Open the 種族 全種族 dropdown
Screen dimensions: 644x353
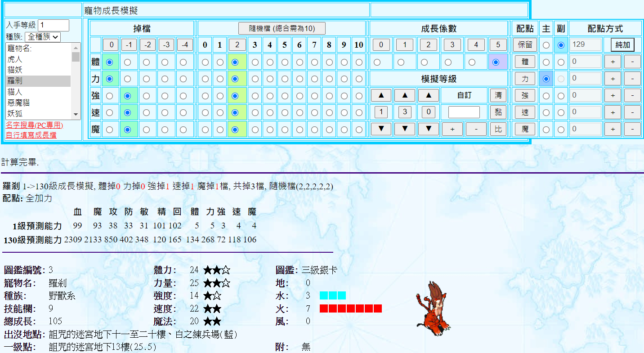click(x=43, y=37)
